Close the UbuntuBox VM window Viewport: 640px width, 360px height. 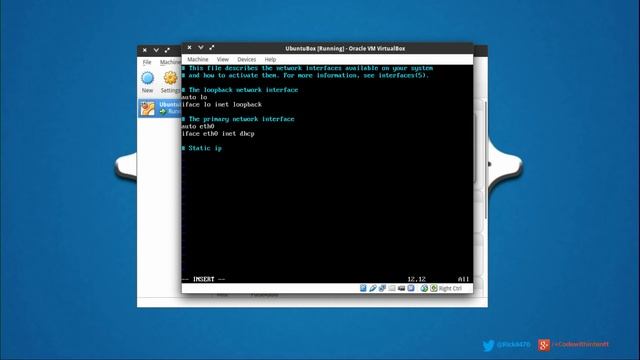coord(189,48)
